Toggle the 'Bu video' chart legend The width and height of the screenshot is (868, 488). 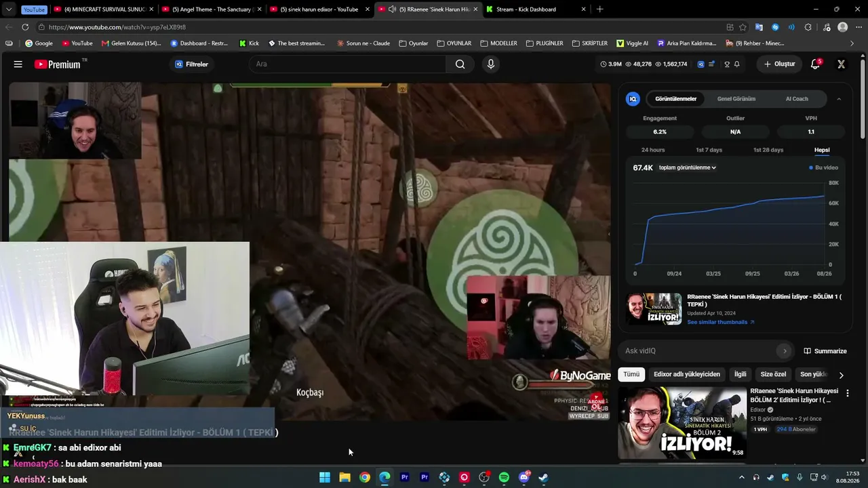823,167
